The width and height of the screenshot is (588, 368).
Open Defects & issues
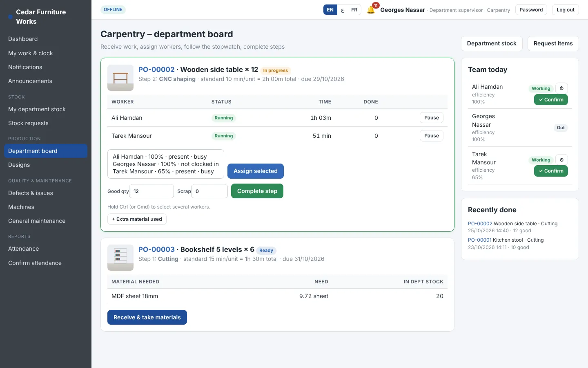(x=46, y=193)
